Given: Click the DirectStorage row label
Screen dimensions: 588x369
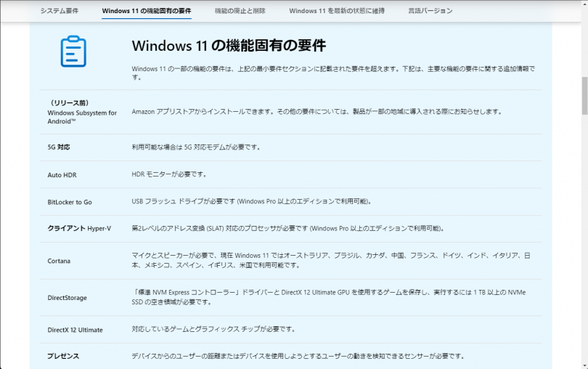Looking at the screenshot, I should point(67,298).
